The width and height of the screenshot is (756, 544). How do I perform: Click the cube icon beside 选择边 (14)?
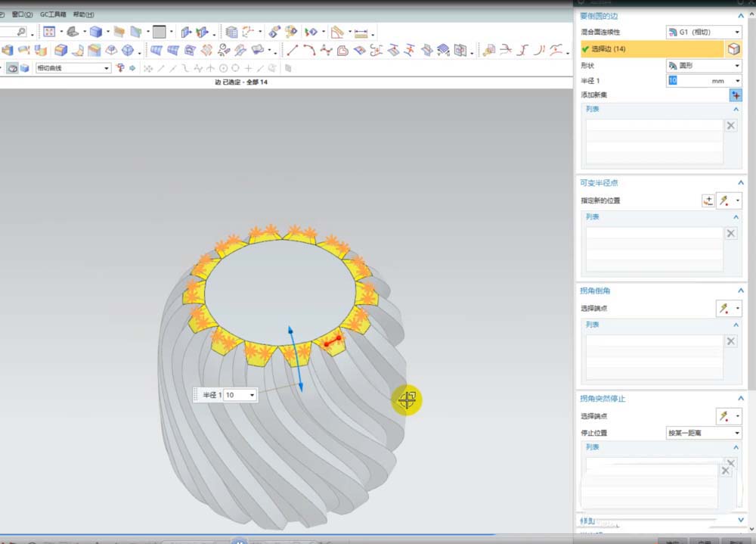733,49
